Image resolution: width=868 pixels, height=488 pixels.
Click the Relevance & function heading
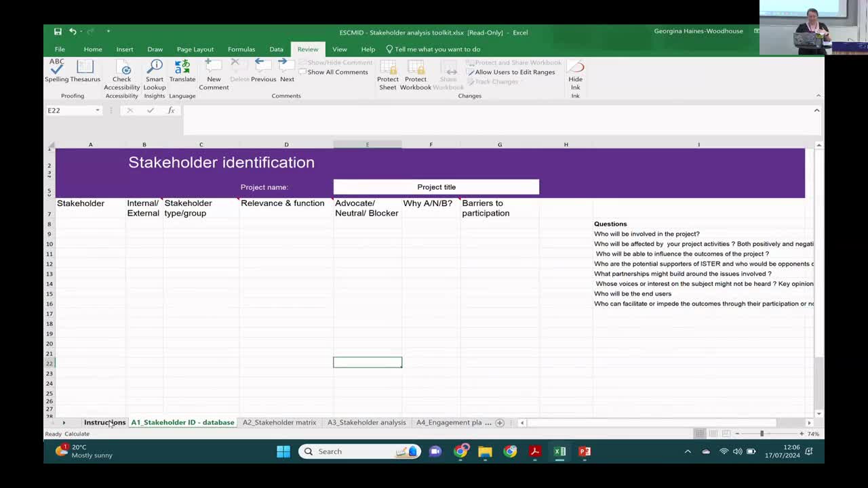(286, 208)
